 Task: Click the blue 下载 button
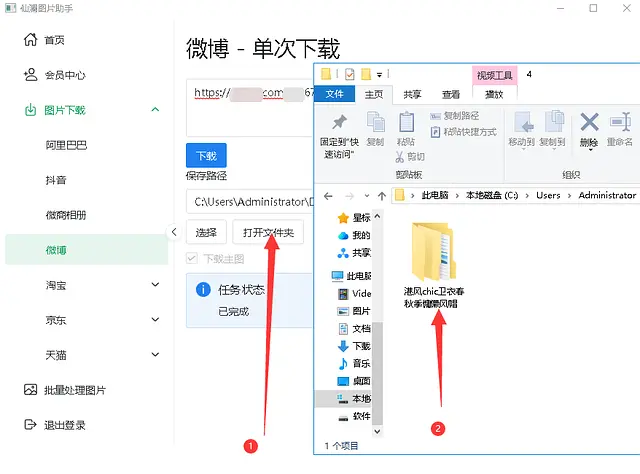[x=206, y=156]
